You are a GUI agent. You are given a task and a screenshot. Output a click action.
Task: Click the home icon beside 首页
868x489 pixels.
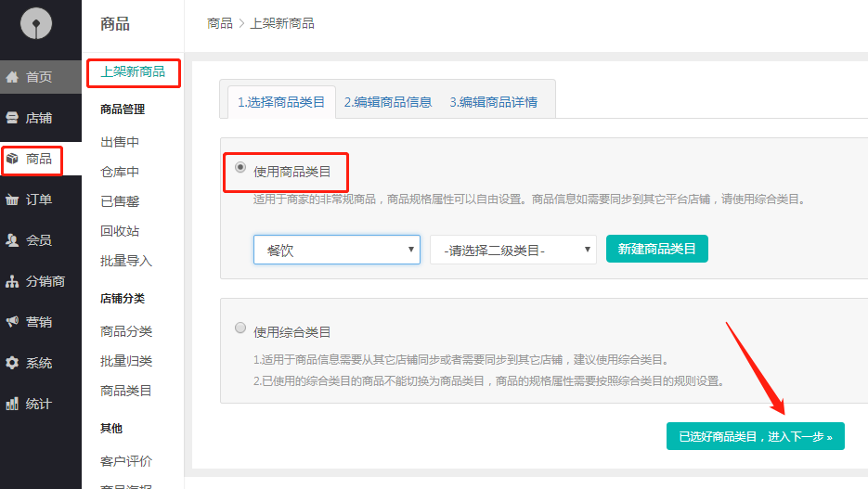click(13, 77)
